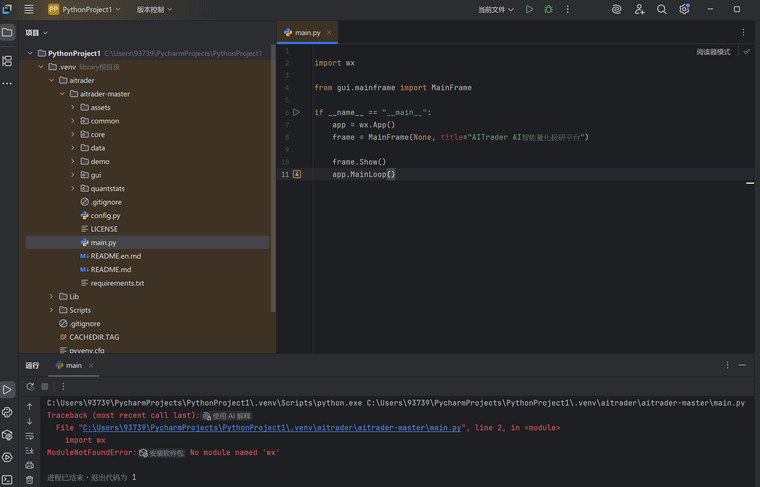Click the stop button in Run toolbar
This screenshot has width=760, height=487.
45,386
